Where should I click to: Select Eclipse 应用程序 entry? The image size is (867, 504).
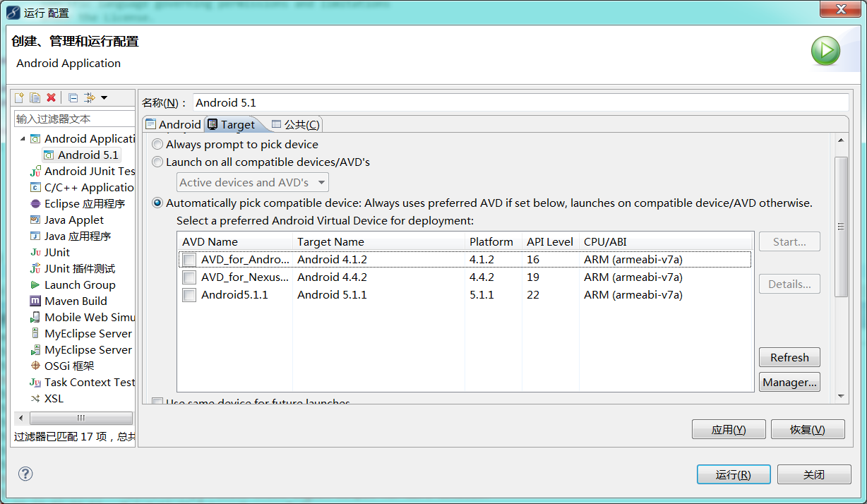click(85, 204)
